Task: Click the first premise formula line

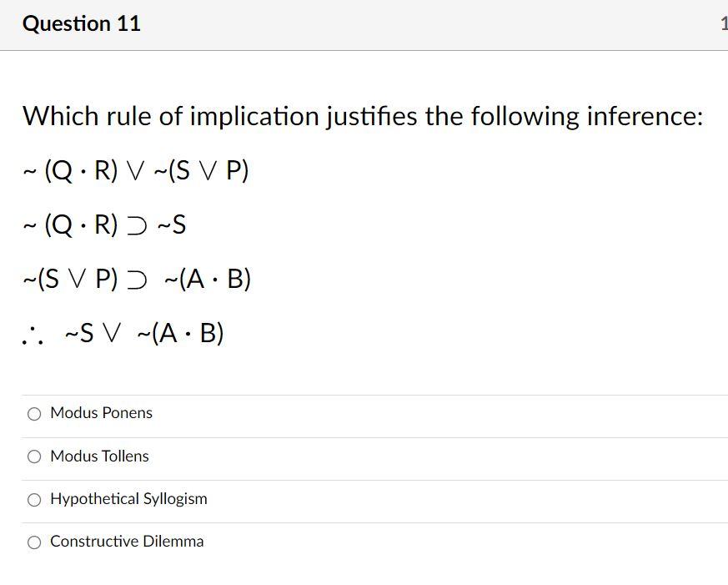Action: [x=135, y=170]
